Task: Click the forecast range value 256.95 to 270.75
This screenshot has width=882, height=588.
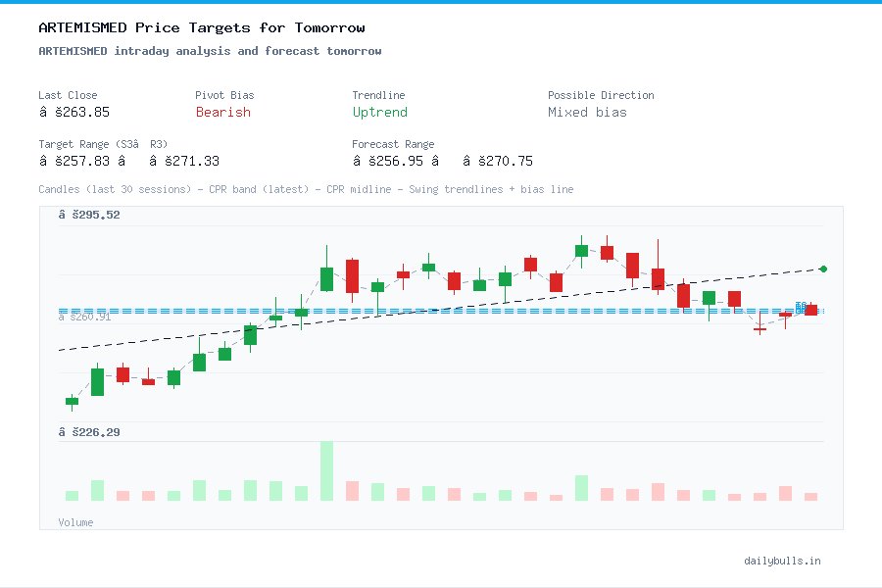Action: (442, 161)
